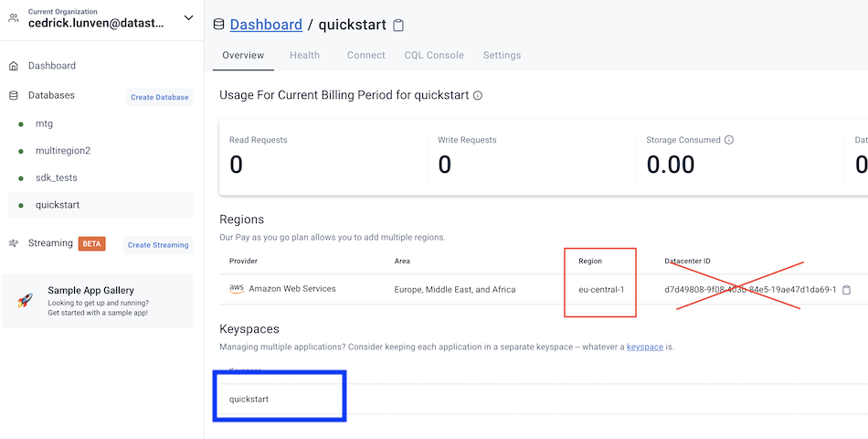Copy the quickstart database name via clipboard icon
The image size is (868, 439).
[x=398, y=26]
